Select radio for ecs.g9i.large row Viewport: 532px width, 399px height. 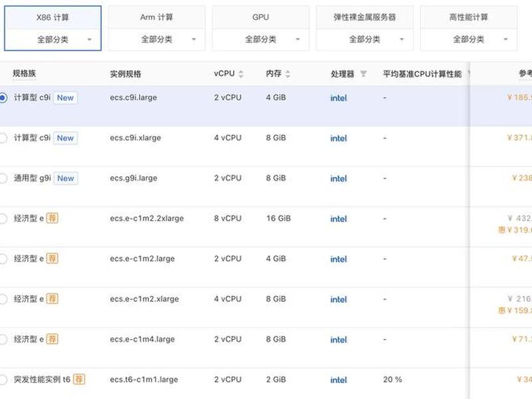tap(3, 178)
